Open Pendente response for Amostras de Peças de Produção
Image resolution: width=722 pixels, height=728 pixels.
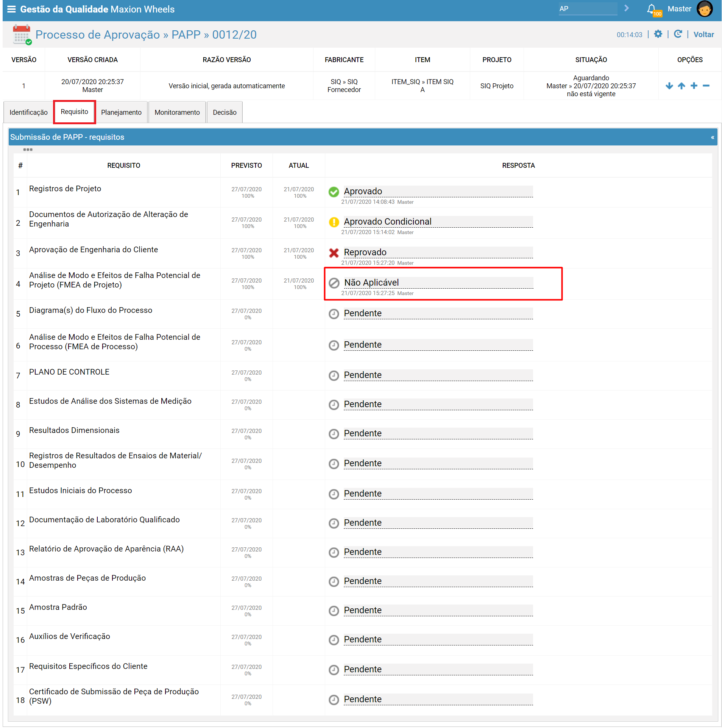tap(438, 581)
